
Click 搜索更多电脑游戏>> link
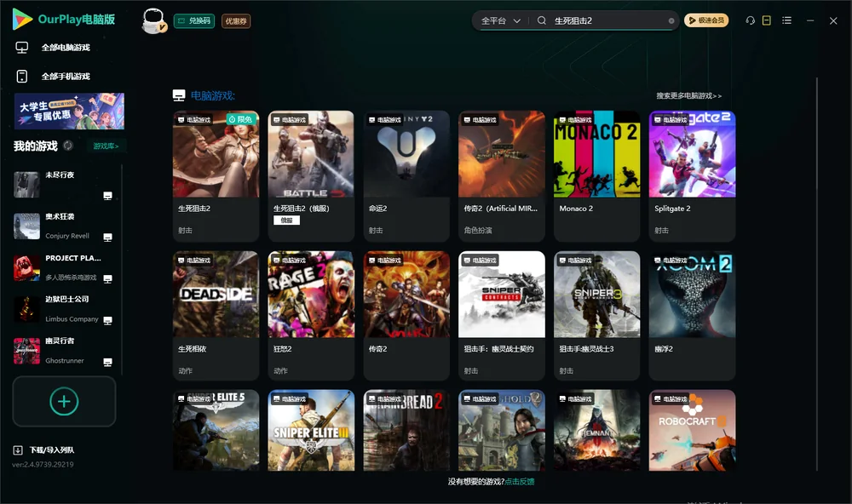(x=689, y=96)
